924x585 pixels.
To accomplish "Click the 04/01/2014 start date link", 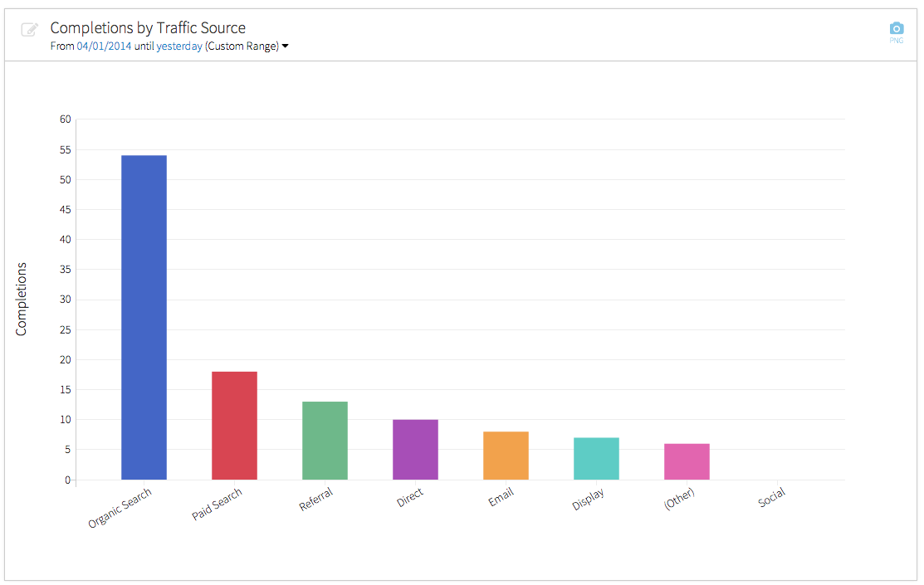I will pyautogui.click(x=104, y=46).
